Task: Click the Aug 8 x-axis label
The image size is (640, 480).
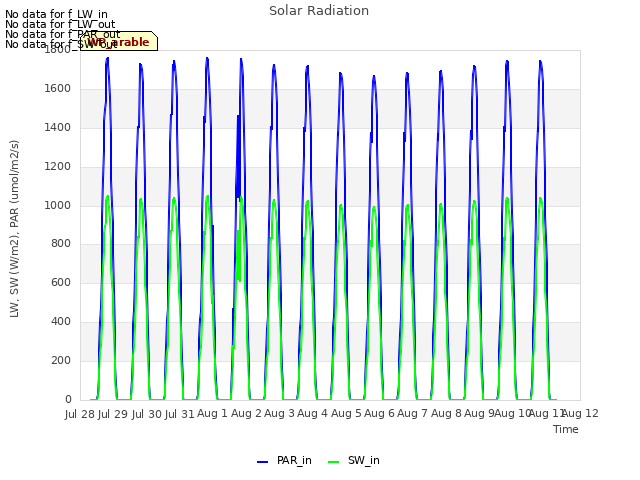Action: [446, 414]
